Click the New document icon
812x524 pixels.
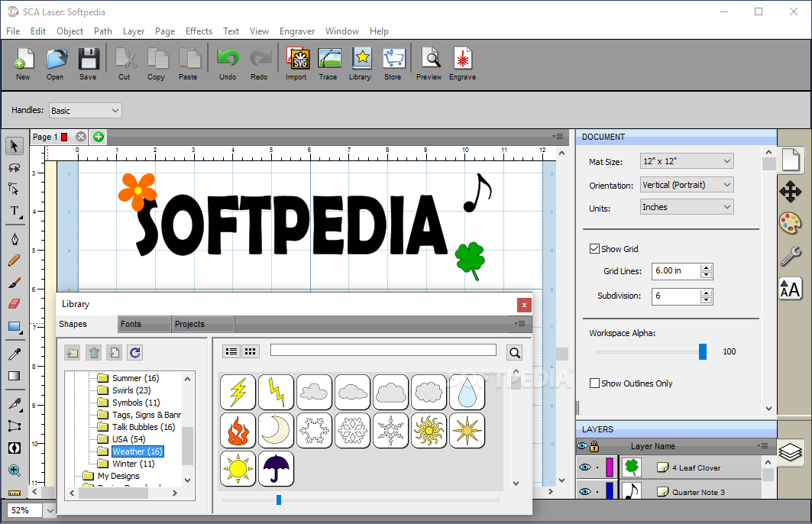click(x=24, y=63)
